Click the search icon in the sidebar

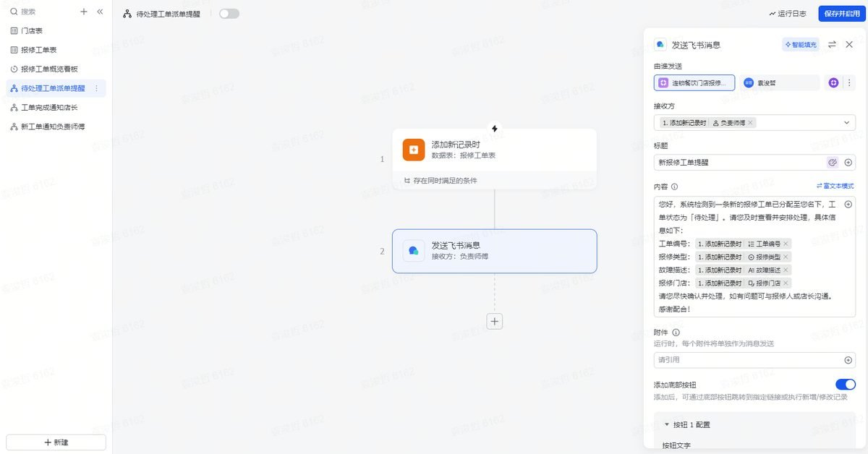[14, 12]
